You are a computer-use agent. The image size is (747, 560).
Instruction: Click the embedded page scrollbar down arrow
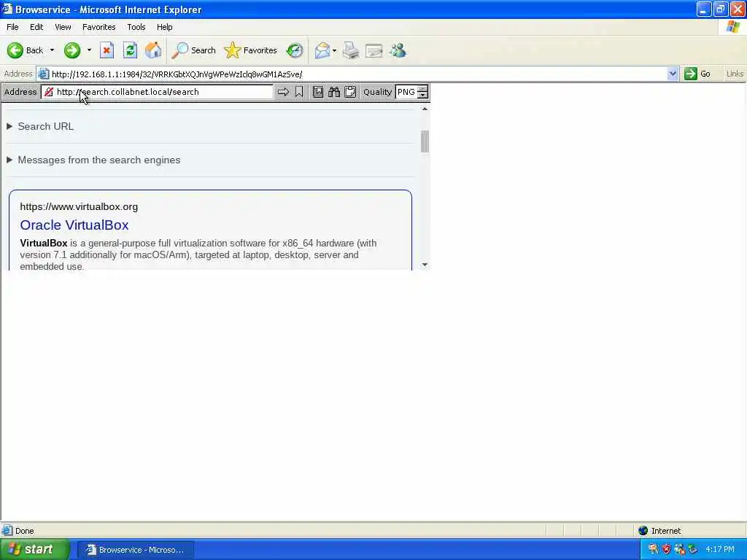coord(425,265)
